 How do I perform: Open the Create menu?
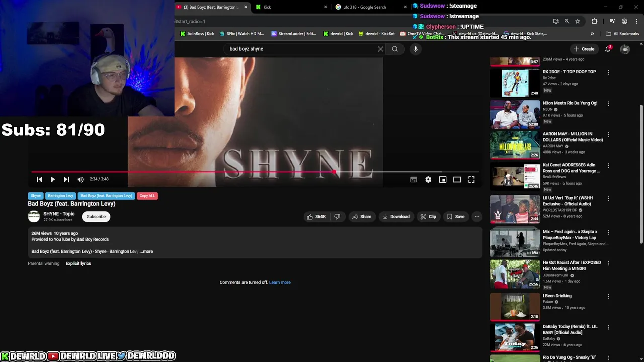(x=584, y=49)
